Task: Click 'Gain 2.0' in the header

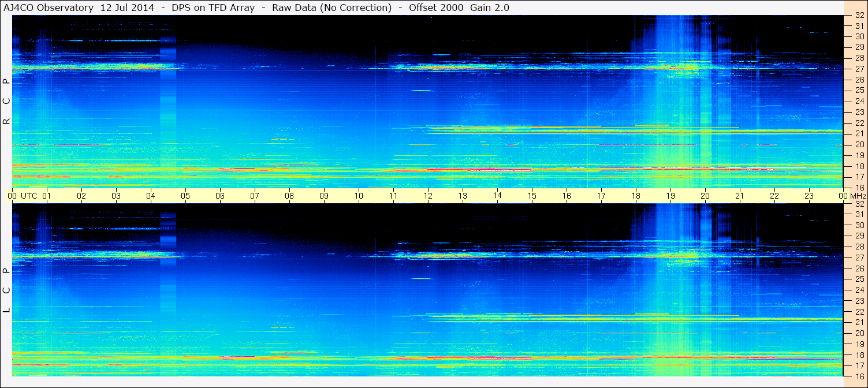Action: [x=490, y=8]
